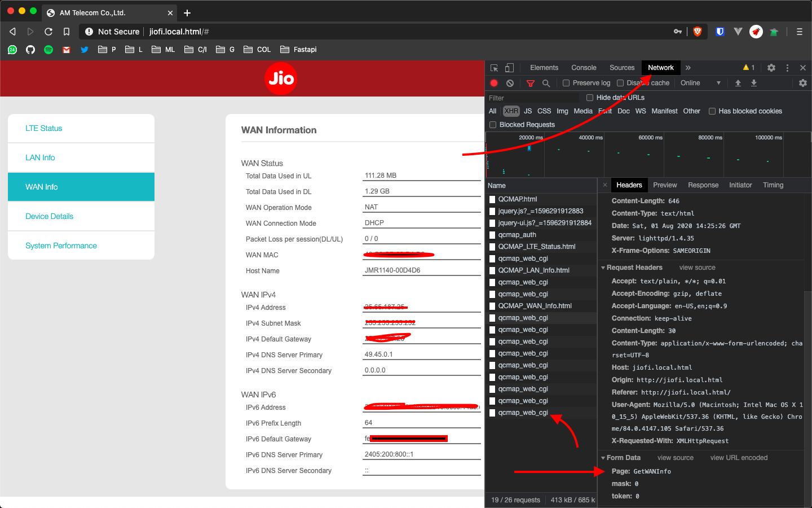Select the All filter type
The width and height of the screenshot is (812, 508).
coord(492,111)
